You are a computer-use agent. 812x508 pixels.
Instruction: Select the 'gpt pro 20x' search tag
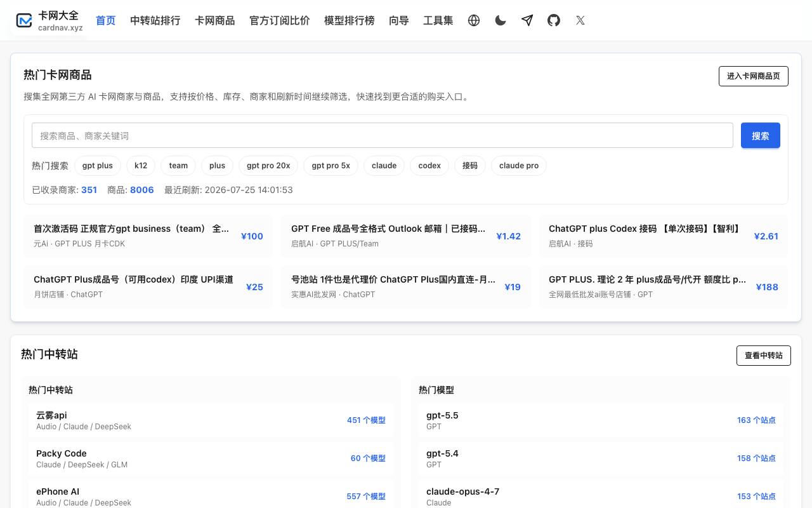(268, 166)
